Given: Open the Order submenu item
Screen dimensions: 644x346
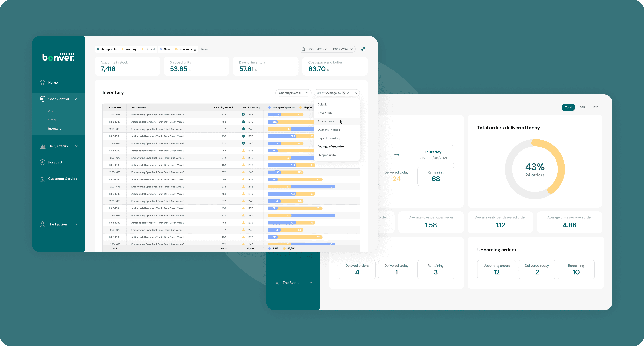Looking at the screenshot, I should tap(52, 120).
